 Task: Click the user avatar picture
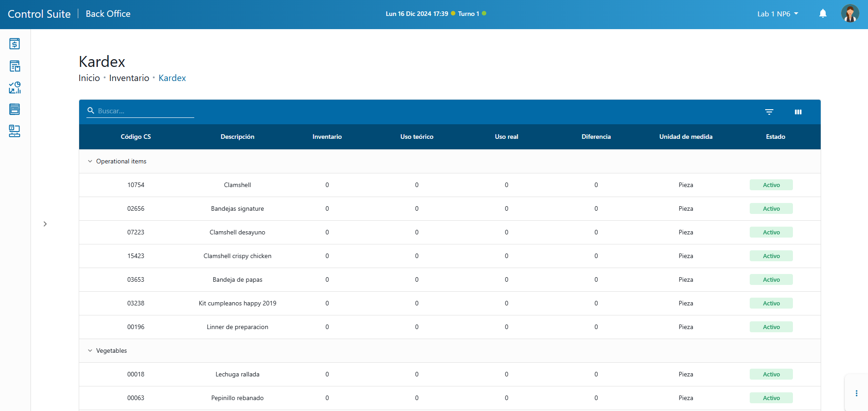849,14
